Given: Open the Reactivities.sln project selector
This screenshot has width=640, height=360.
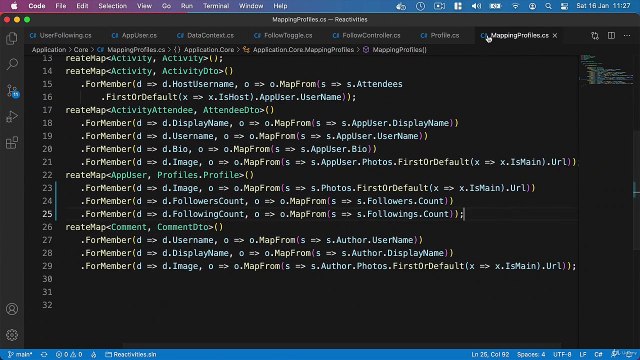Looking at the screenshot, I should coord(131,354).
